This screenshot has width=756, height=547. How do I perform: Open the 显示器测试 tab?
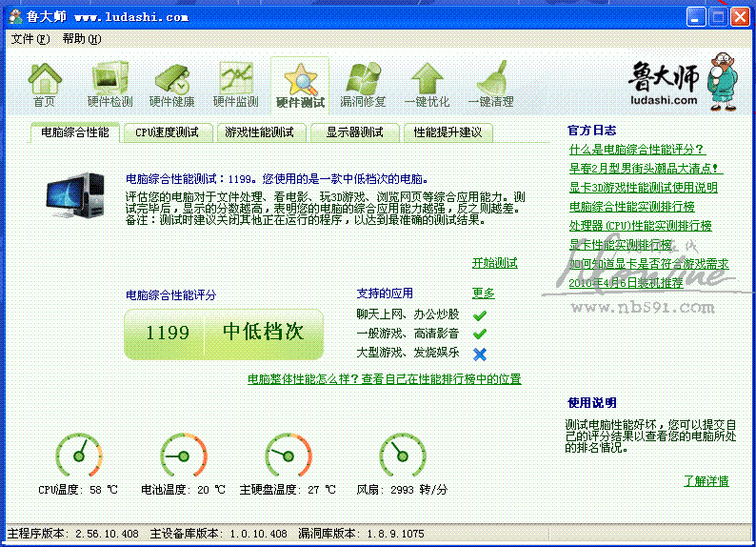354,132
